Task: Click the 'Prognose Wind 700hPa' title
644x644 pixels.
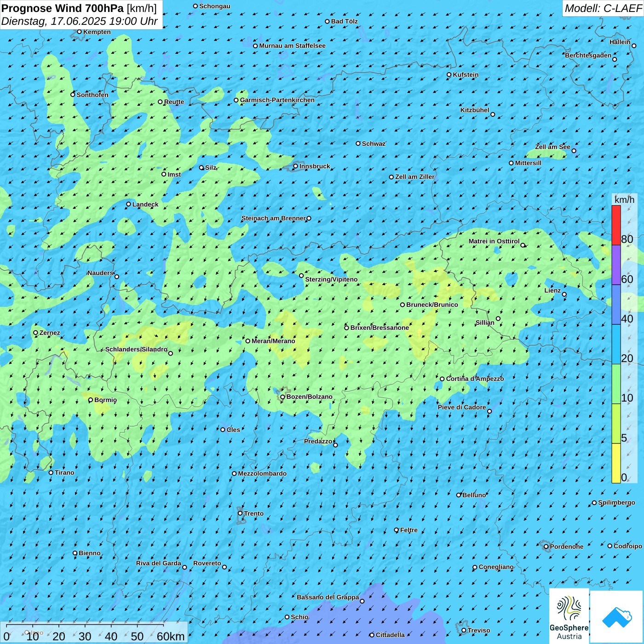Action: [x=63, y=8]
